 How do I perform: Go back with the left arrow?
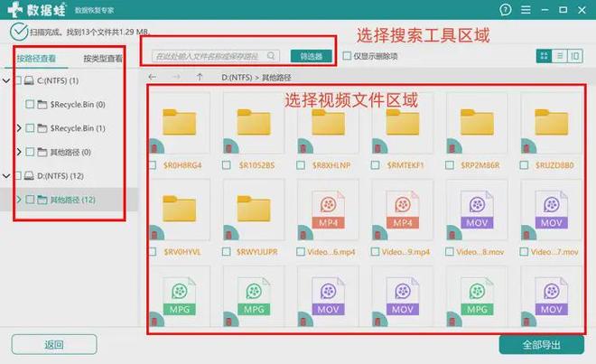(x=153, y=77)
